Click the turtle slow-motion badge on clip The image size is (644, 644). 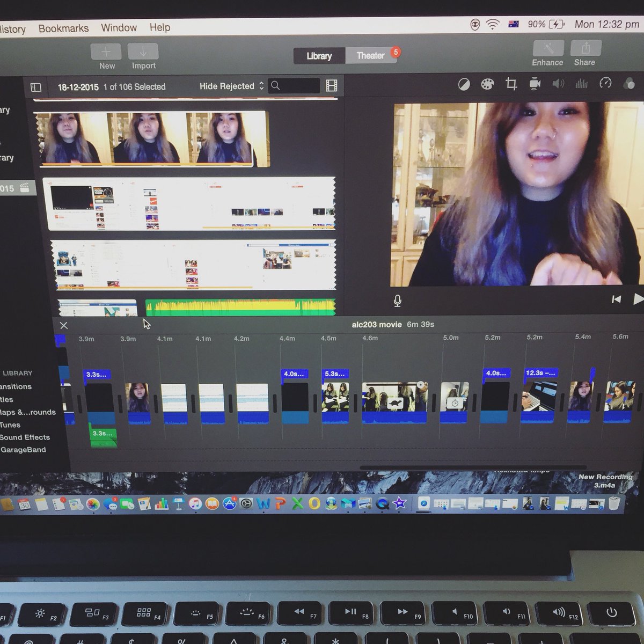pyautogui.click(x=396, y=403)
